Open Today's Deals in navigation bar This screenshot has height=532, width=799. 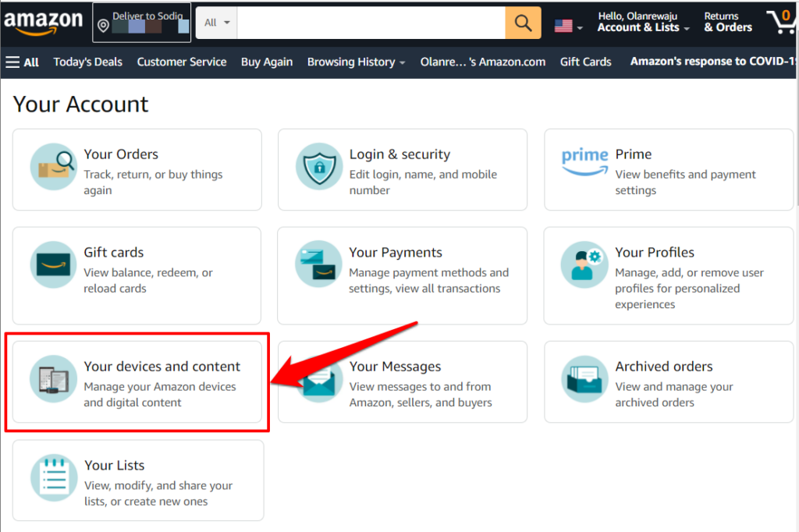click(x=87, y=62)
